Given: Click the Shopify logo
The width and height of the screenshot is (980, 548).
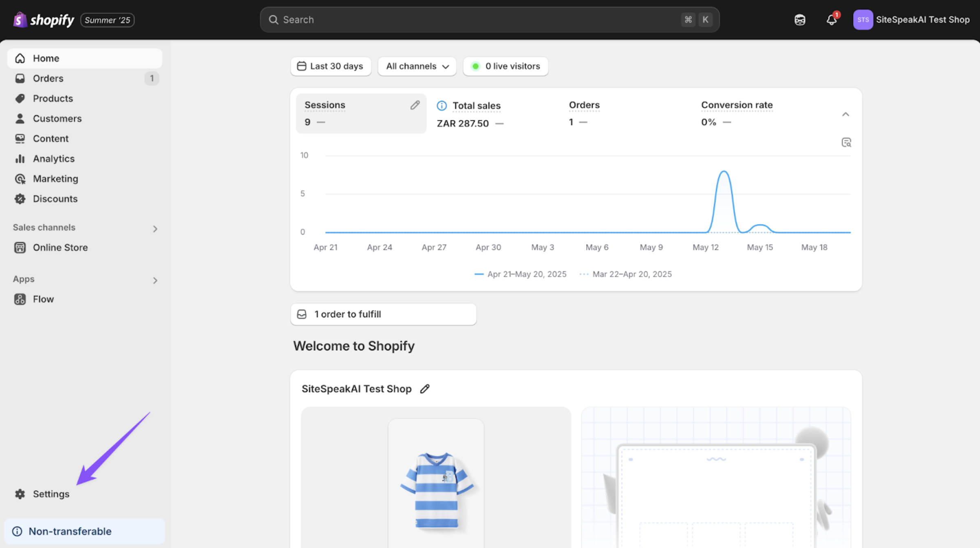Looking at the screenshot, I should click(44, 20).
